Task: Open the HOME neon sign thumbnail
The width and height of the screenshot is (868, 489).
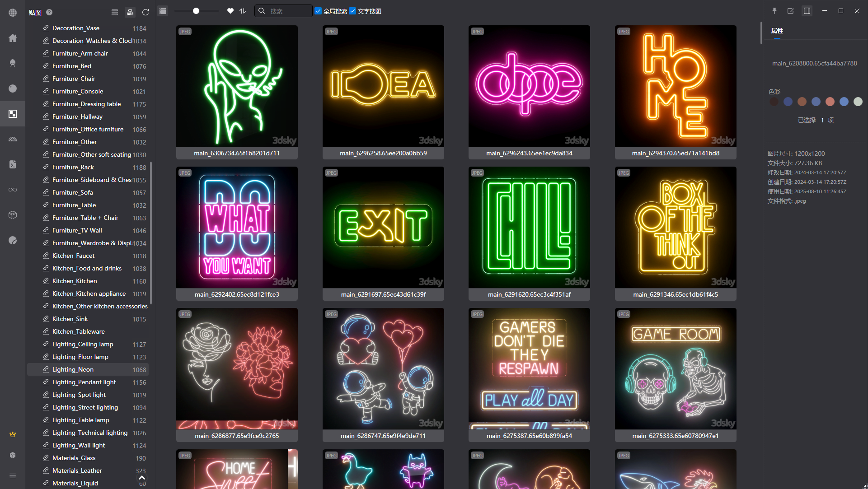Action: tap(675, 86)
